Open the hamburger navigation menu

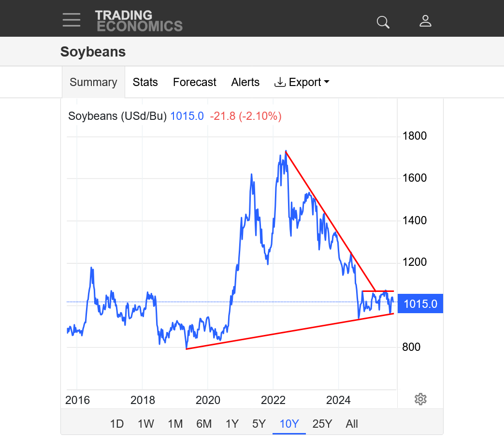[x=72, y=20]
